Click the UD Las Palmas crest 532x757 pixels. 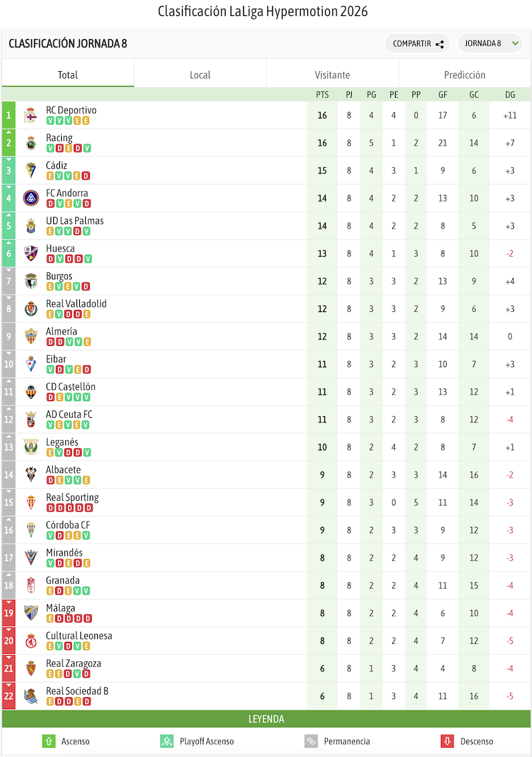[x=31, y=226]
